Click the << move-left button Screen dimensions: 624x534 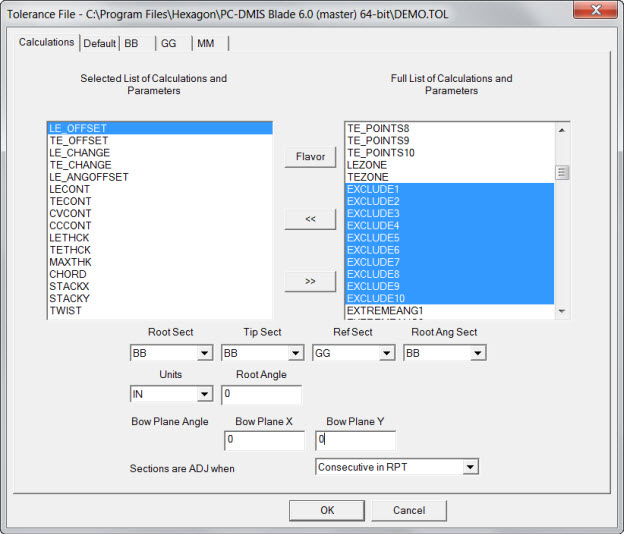(309, 219)
